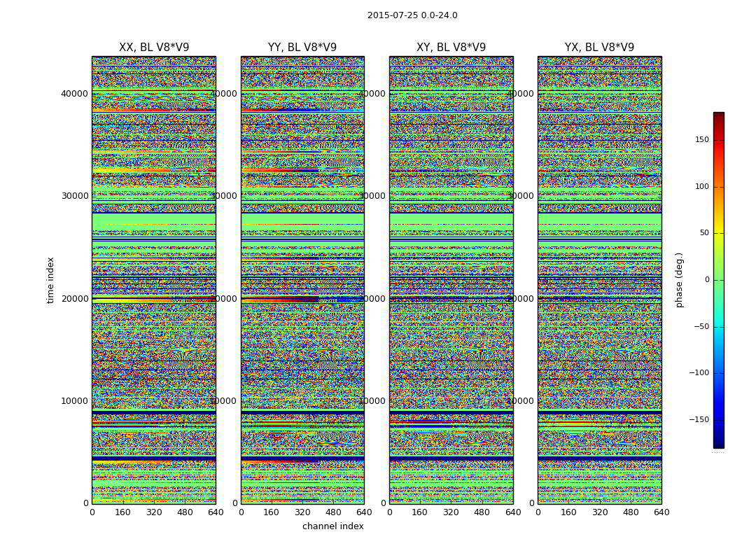Click the YY, BL V8*V9 subplot title

pos(302,48)
